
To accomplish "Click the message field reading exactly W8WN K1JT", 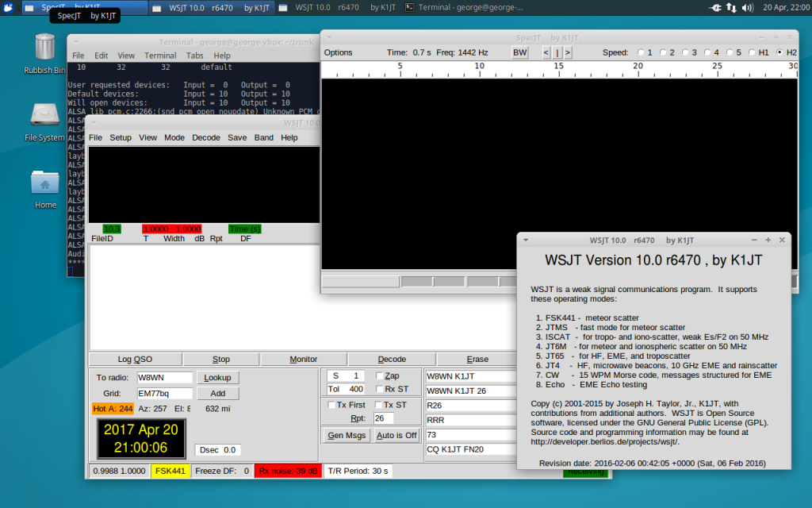I will click(471, 376).
